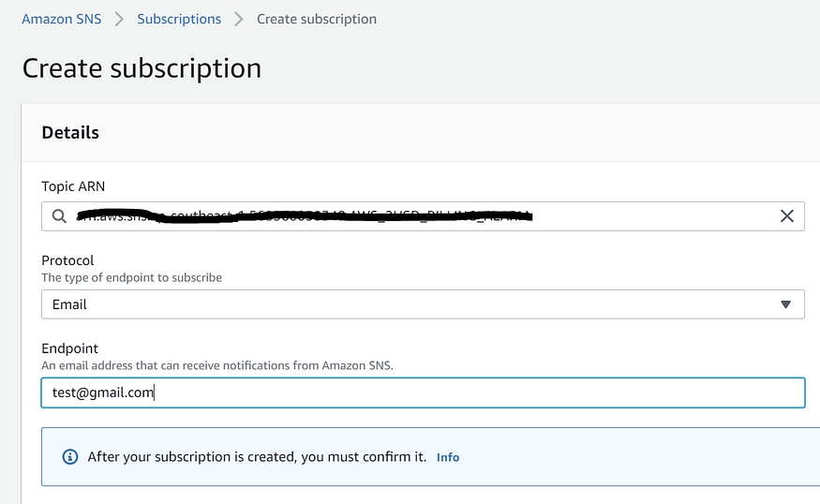This screenshot has height=504, width=820.
Task: Open the Amazon SNS breadcrumb link
Action: tap(61, 20)
